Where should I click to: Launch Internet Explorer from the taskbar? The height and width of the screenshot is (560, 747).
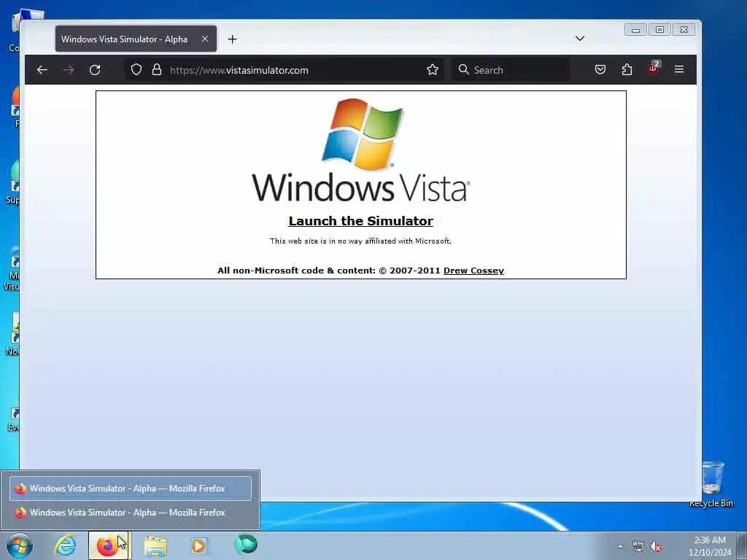pos(65,545)
